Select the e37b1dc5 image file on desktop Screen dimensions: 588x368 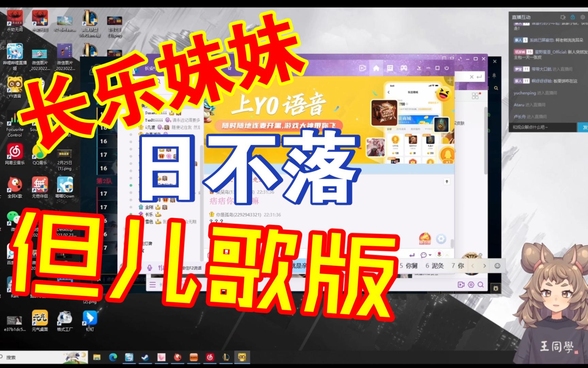(x=15, y=323)
